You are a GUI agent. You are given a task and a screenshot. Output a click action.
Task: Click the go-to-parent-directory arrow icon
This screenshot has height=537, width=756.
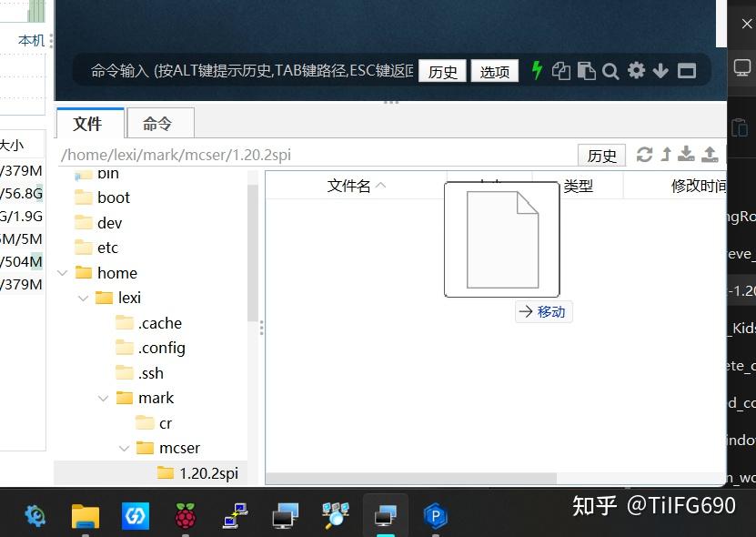[666, 155]
